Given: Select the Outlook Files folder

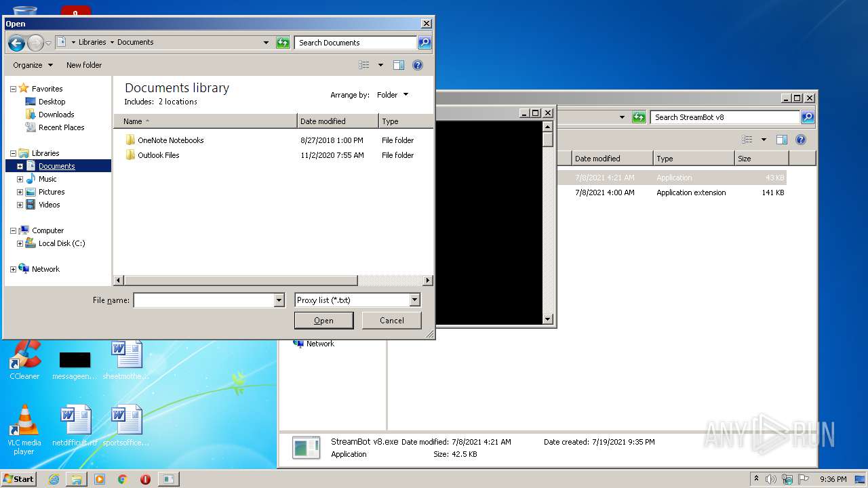Looking at the screenshot, I should click(158, 155).
